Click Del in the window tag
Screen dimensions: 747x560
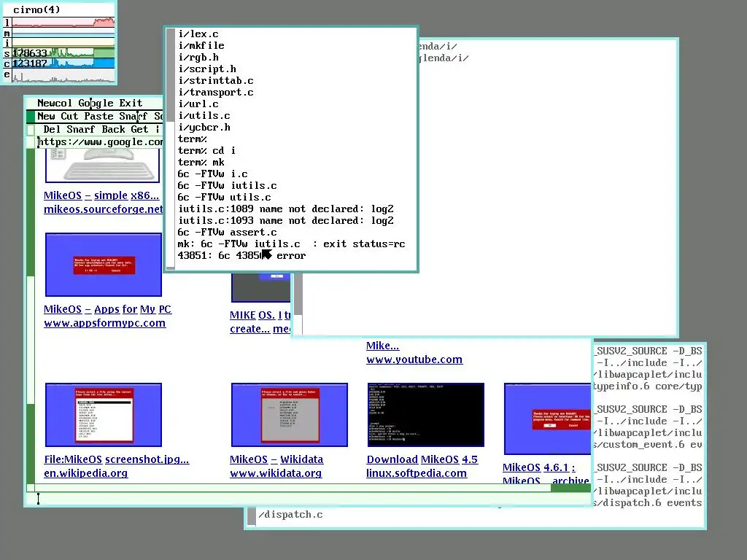click(x=52, y=129)
